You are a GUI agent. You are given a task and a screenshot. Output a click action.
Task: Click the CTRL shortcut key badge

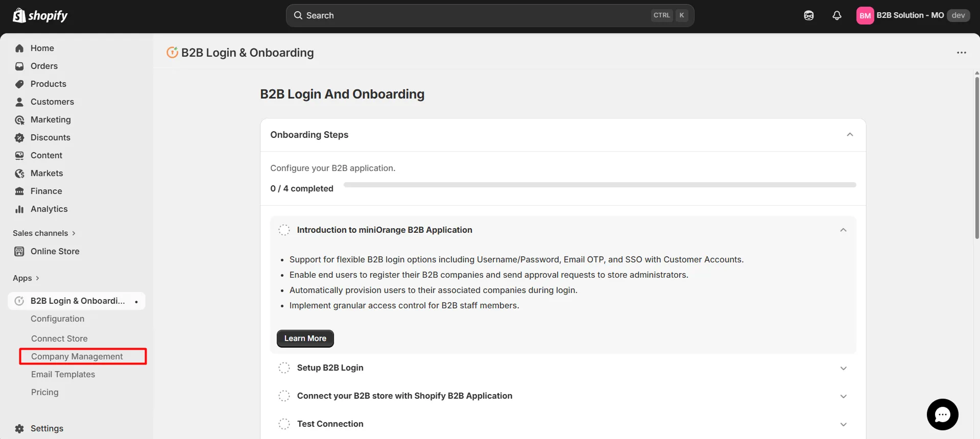coord(662,15)
